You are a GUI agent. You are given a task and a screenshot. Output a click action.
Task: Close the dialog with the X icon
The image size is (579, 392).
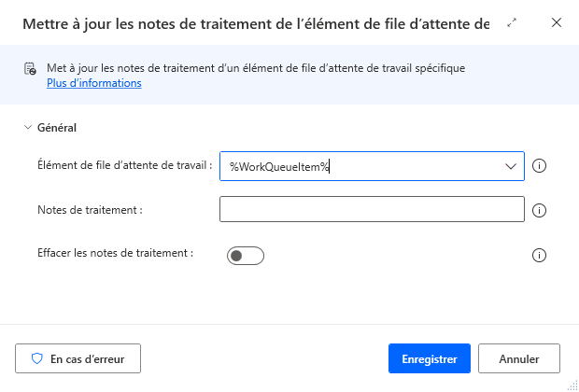[556, 23]
